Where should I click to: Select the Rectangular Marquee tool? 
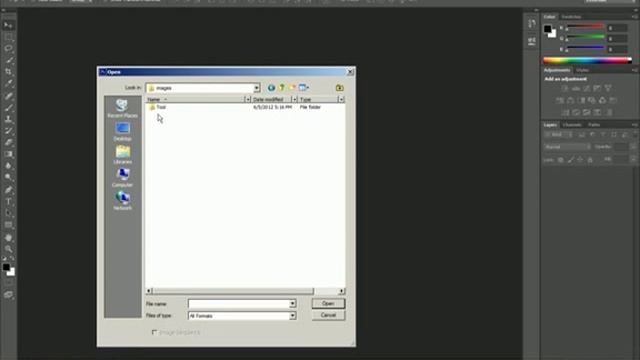(x=8, y=37)
